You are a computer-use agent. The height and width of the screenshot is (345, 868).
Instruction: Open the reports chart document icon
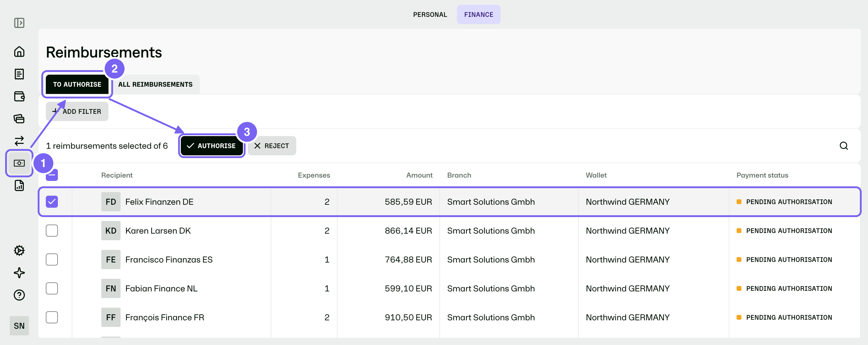pyautogui.click(x=19, y=185)
